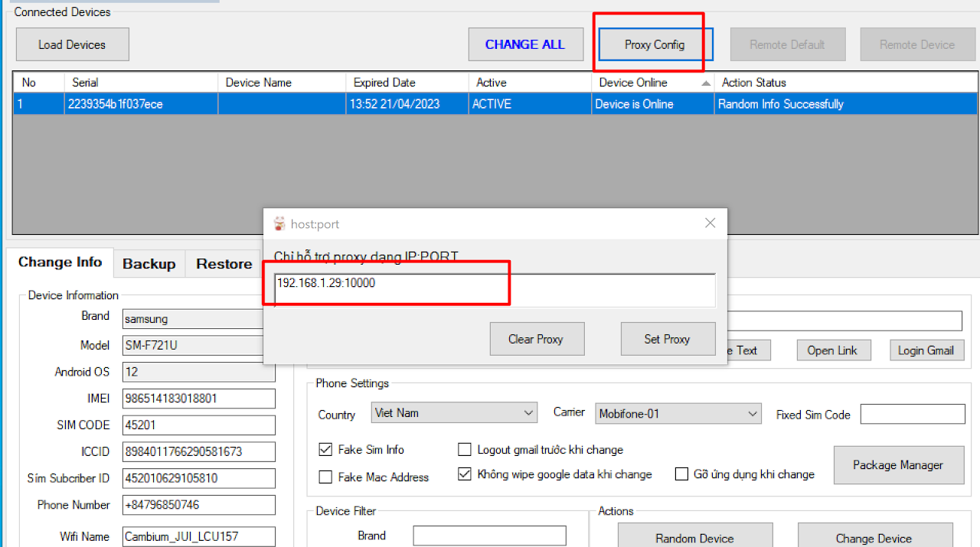Open the Package Manager
This screenshot has height=547, width=980.
[898, 465]
